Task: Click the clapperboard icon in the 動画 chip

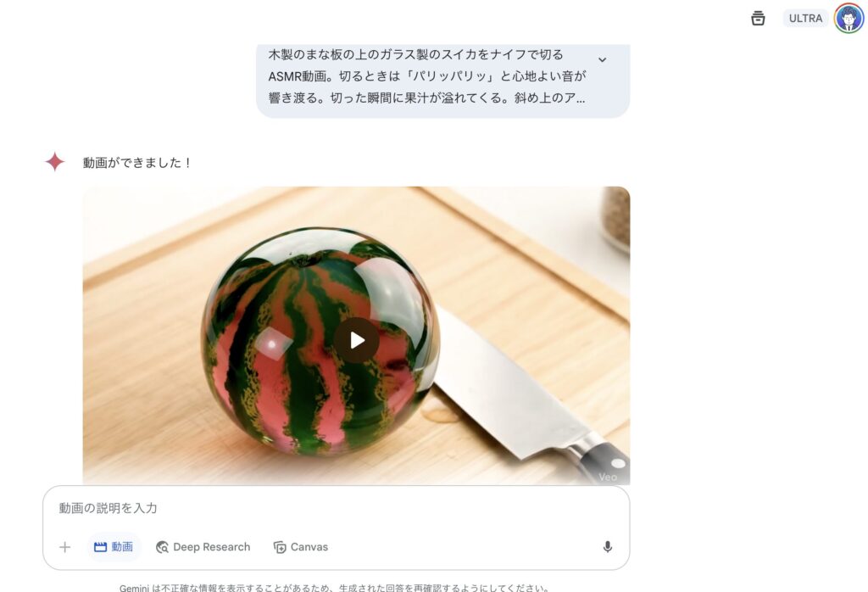Action: tap(100, 547)
